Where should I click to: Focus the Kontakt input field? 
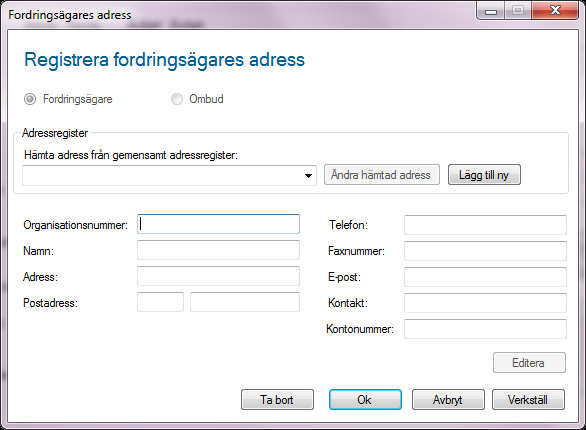coord(485,303)
